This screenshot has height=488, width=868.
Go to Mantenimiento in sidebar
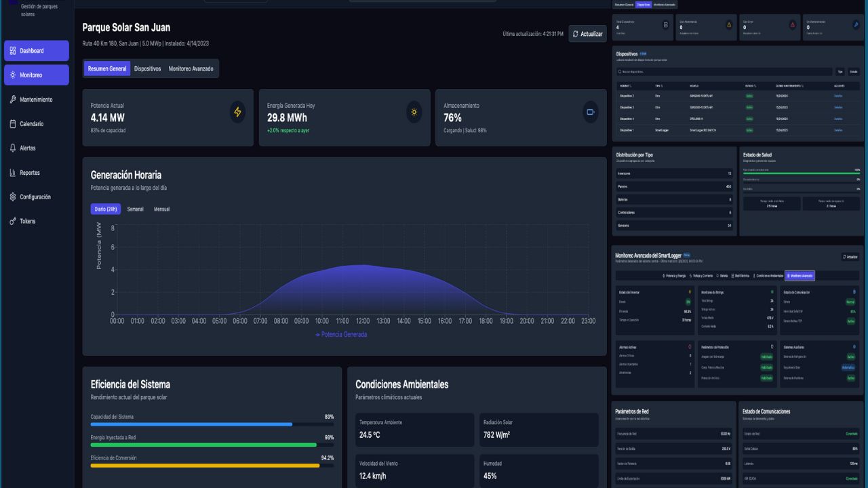(36, 100)
